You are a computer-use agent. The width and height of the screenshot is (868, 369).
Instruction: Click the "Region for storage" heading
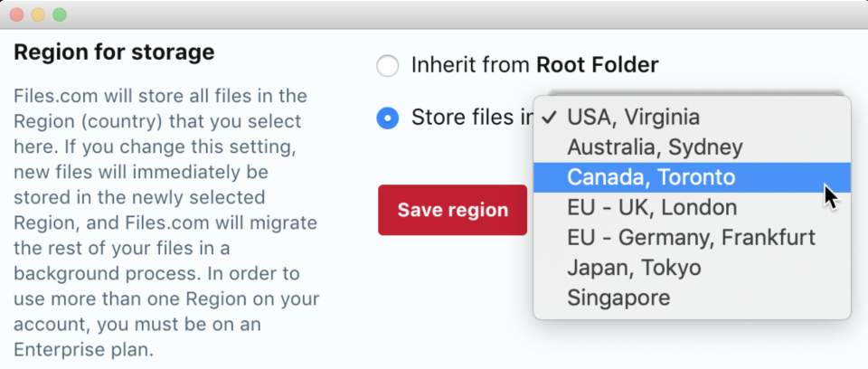click(x=114, y=52)
